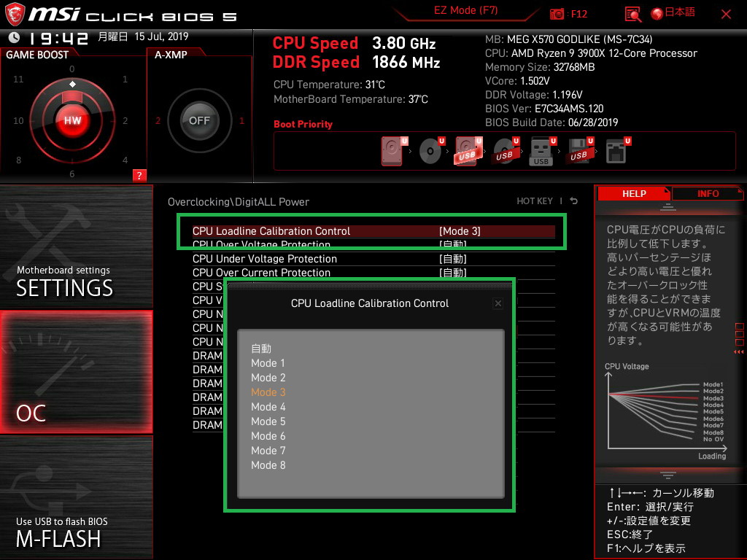Viewport: 747px width, 560px height.
Task: Open the HOT KEY list
Action: pos(535,201)
